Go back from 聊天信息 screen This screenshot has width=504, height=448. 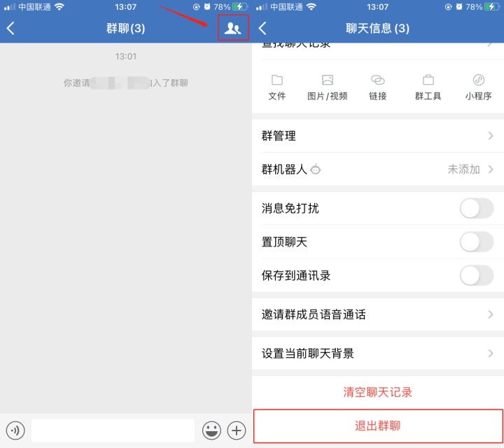point(262,28)
